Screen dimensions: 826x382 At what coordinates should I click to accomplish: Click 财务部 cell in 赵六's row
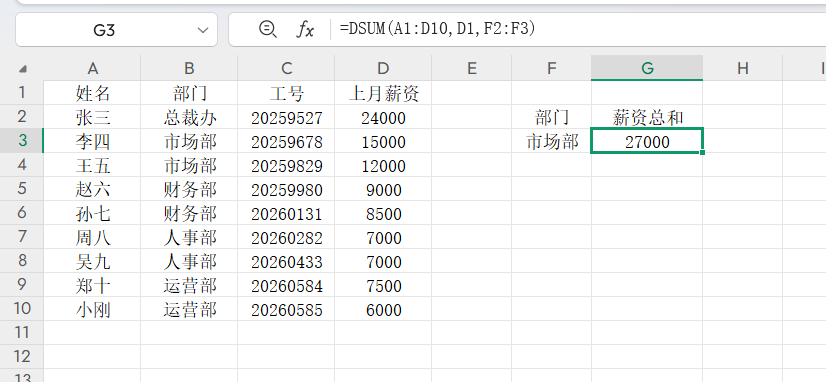(189, 190)
